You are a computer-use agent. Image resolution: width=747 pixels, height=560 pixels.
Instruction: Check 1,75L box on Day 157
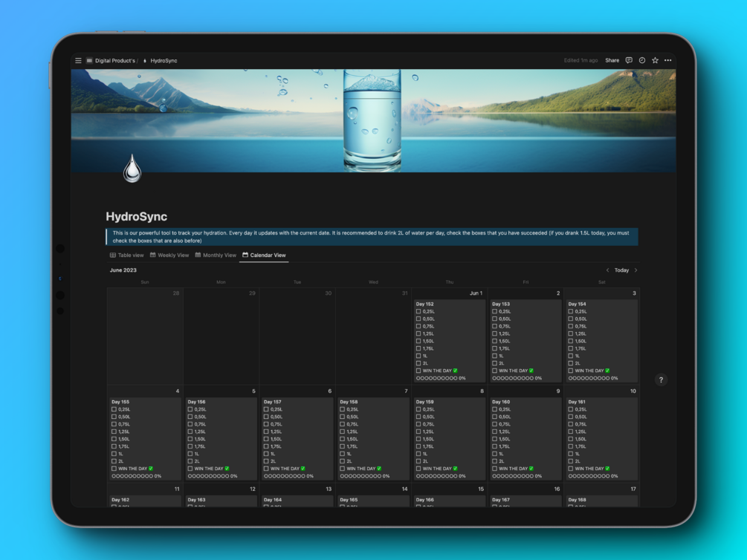tap(266, 446)
